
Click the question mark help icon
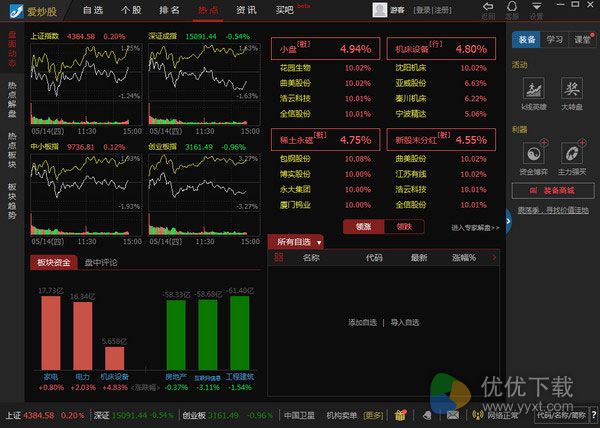[594, 415]
